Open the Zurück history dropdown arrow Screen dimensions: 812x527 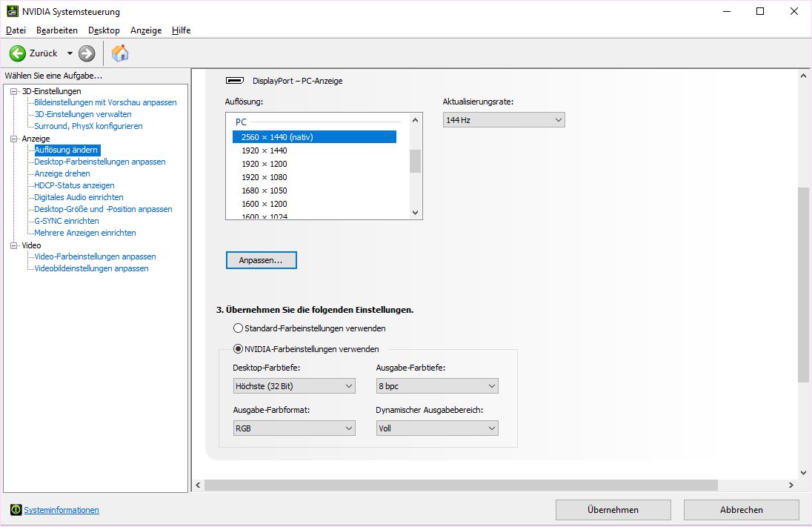(x=70, y=53)
